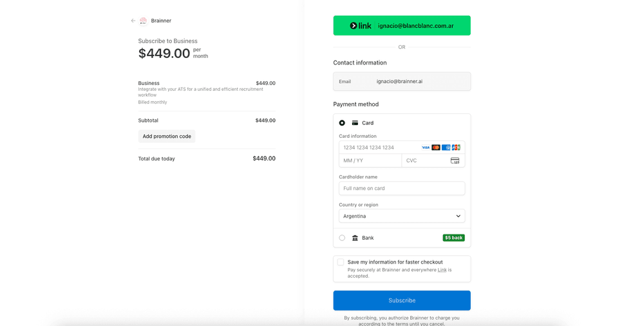Click the Payment method heading
The width and height of the screenshot is (644, 326).
355,104
